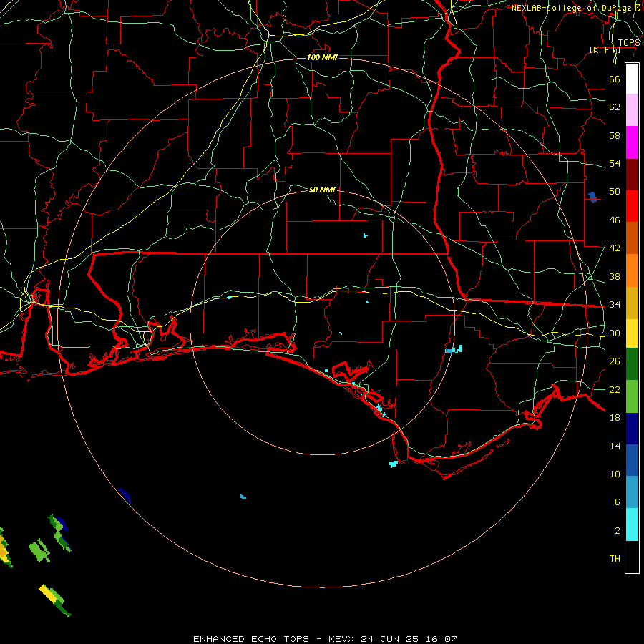Click the 2 value on the scale

coord(617,531)
